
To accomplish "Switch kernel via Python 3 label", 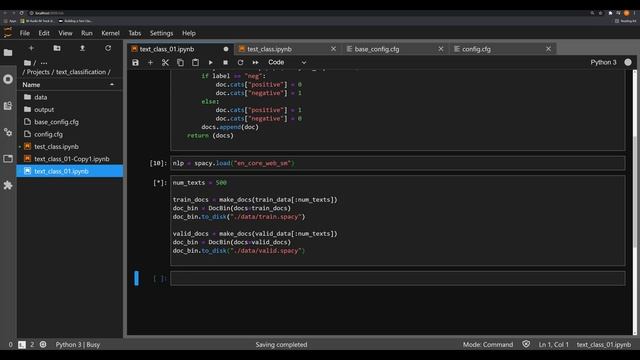I will [603, 62].
